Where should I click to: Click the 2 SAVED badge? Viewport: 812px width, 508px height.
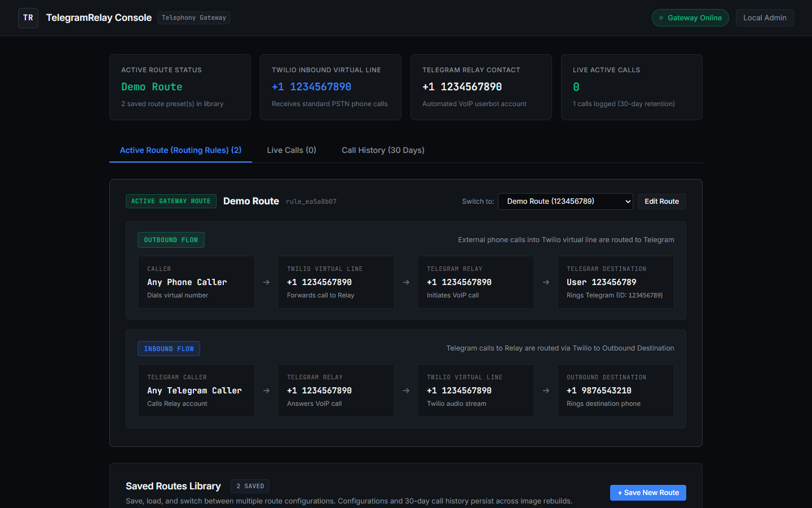point(250,487)
